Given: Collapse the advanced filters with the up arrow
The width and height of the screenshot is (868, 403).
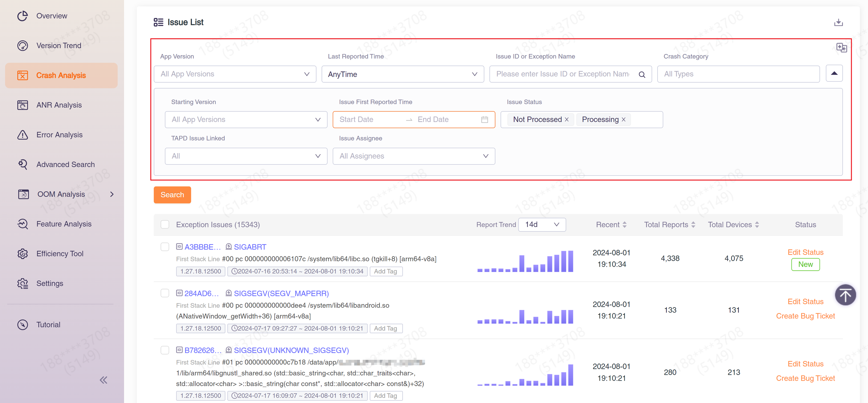Looking at the screenshot, I should (834, 73).
